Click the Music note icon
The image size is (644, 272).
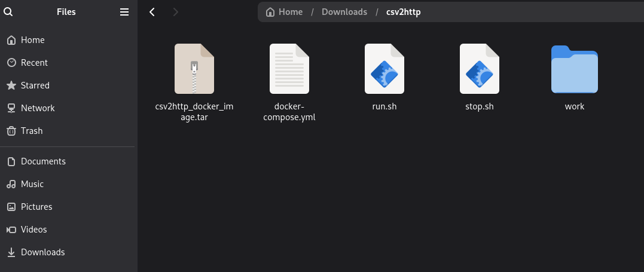11,184
